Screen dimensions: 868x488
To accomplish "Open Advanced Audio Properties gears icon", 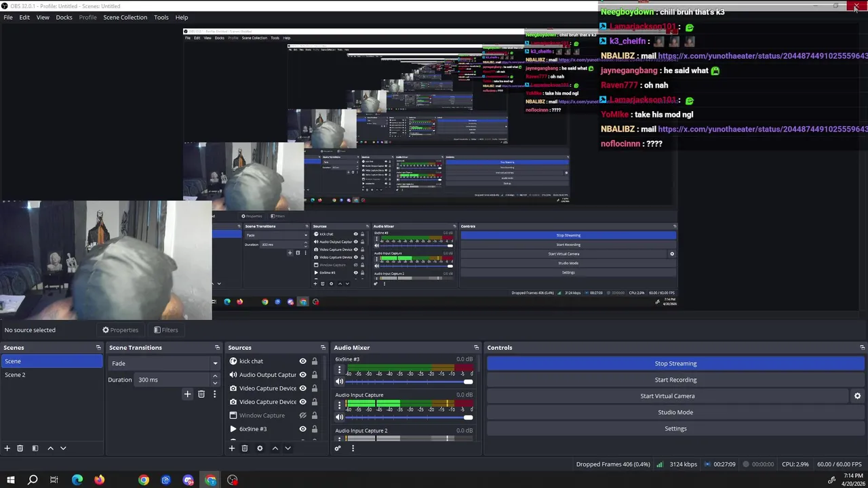I will [x=338, y=448].
